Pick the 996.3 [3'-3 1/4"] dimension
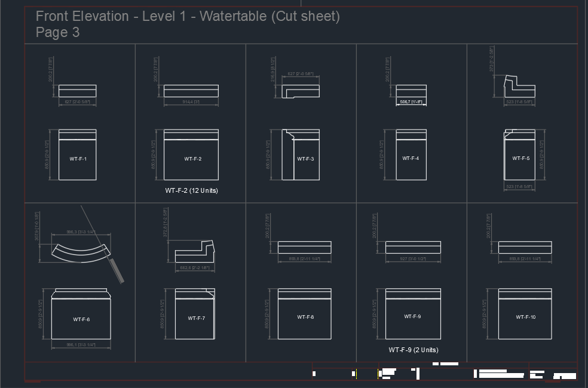This screenshot has height=388, width=588. [x=81, y=232]
